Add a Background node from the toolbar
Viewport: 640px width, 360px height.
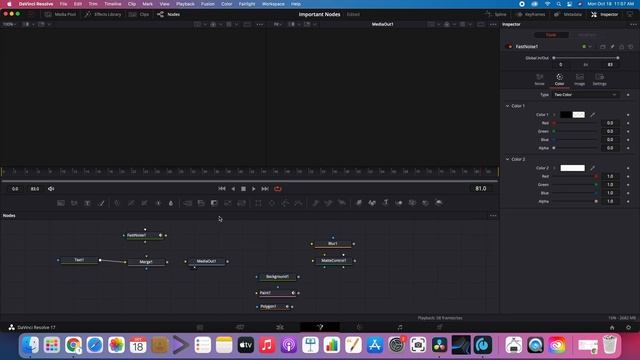click(61, 203)
